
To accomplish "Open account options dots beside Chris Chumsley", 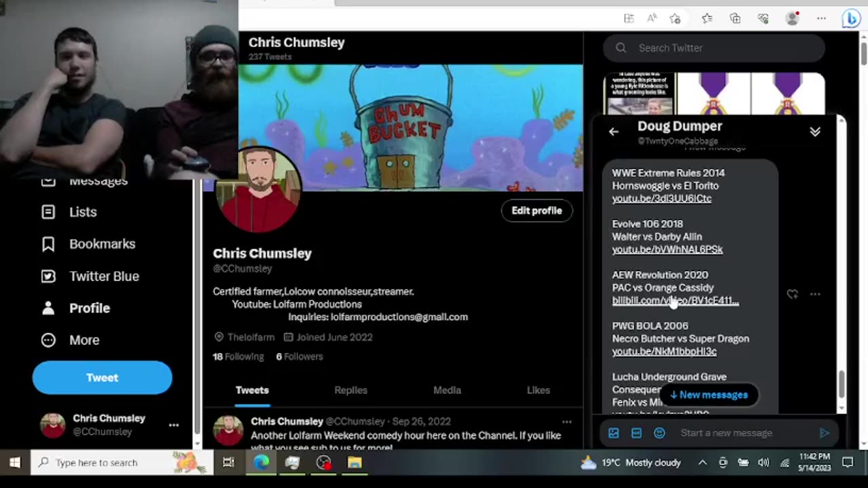I will coord(174,425).
